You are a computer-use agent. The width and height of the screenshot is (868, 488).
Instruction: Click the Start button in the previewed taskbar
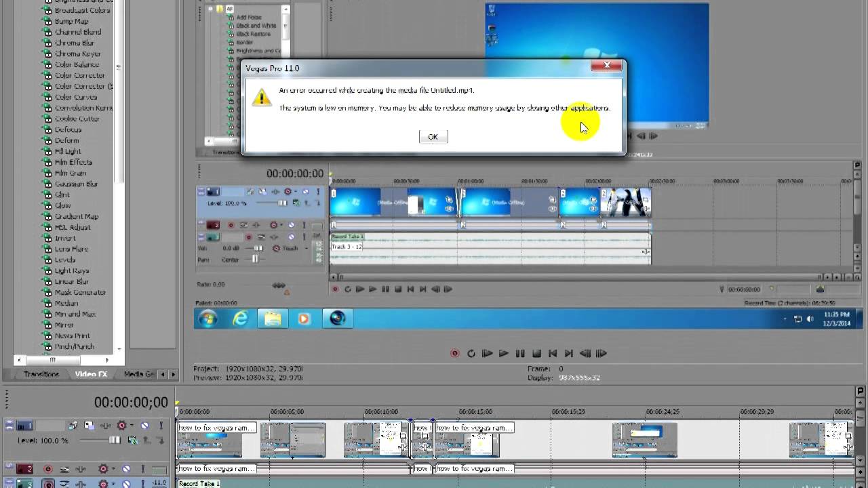(x=208, y=319)
